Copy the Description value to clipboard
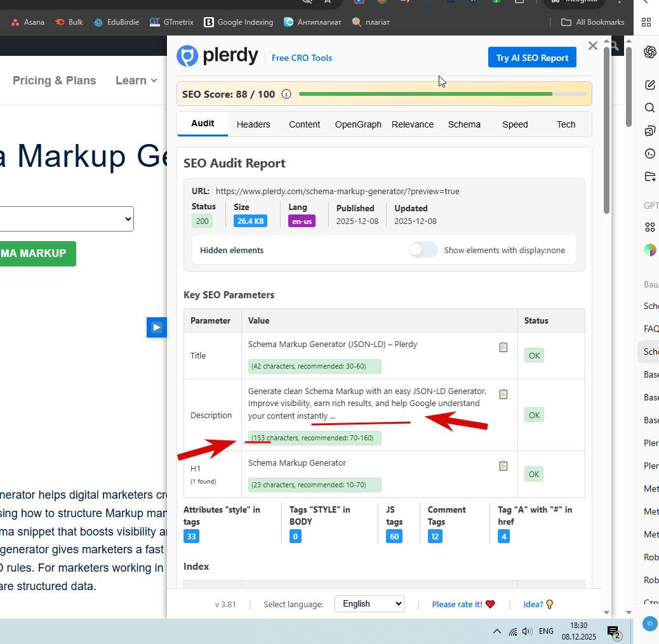The image size is (659, 644). click(x=503, y=394)
